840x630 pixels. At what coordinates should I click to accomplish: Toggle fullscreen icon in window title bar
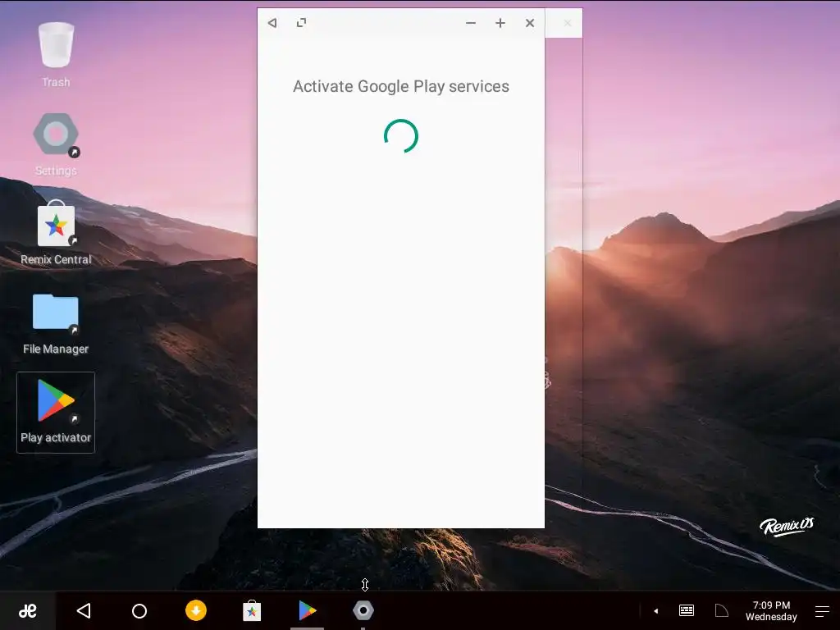pos(302,23)
